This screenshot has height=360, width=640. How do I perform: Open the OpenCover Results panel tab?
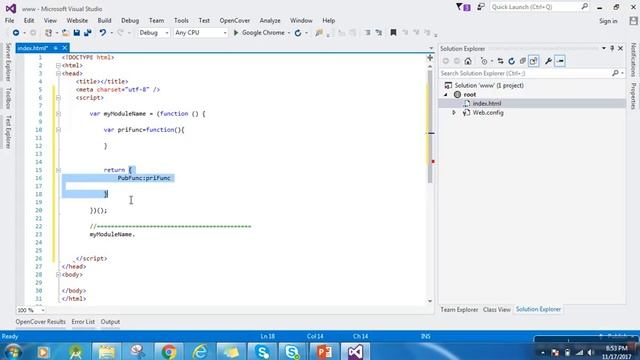(x=40, y=322)
